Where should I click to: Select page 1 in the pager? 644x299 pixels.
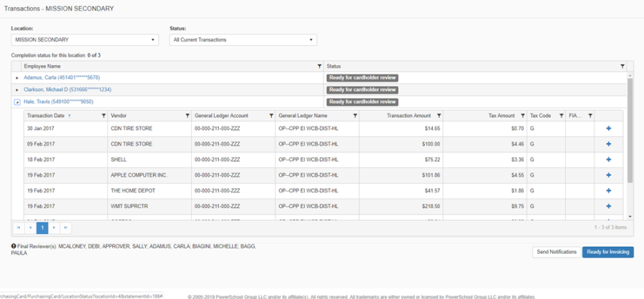tap(42, 227)
